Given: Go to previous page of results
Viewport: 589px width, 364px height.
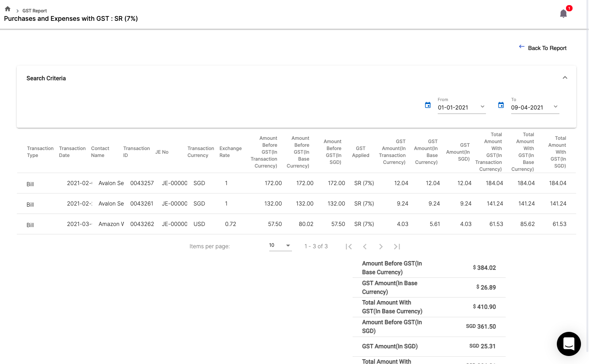Looking at the screenshot, I should [x=365, y=246].
